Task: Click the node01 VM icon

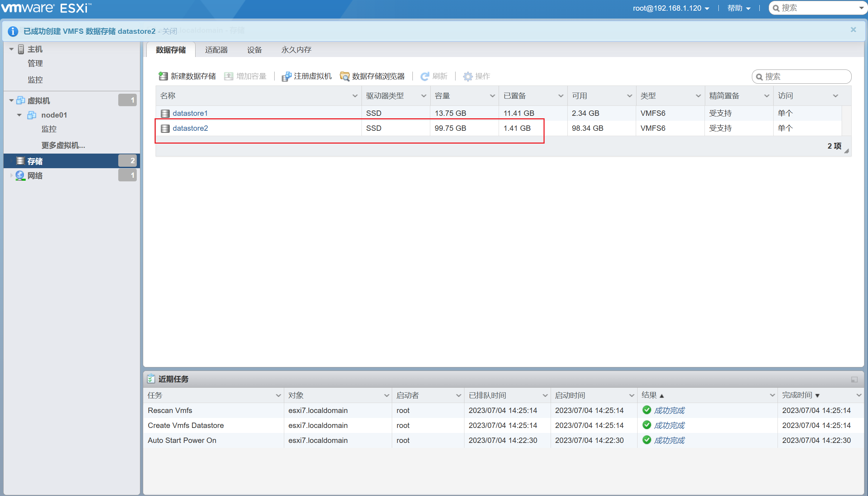Action: click(x=32, y=115)
